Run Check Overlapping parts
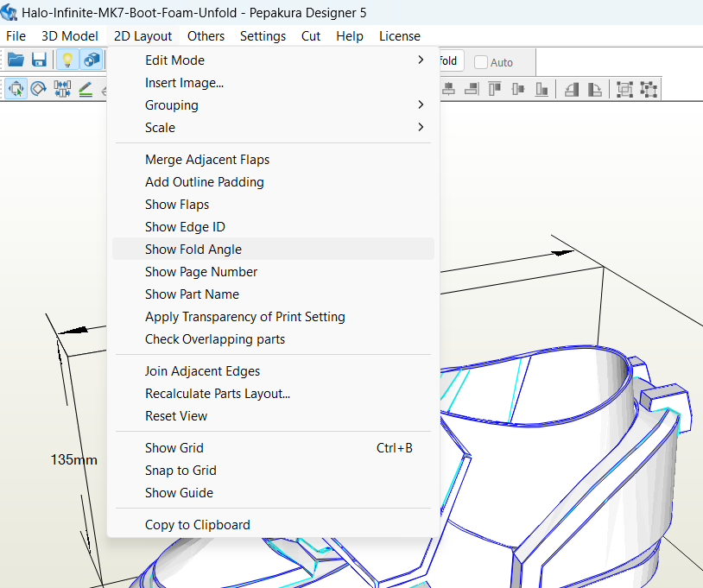Image resolution: width=703 pixels, height=588 pixels. 273,338
